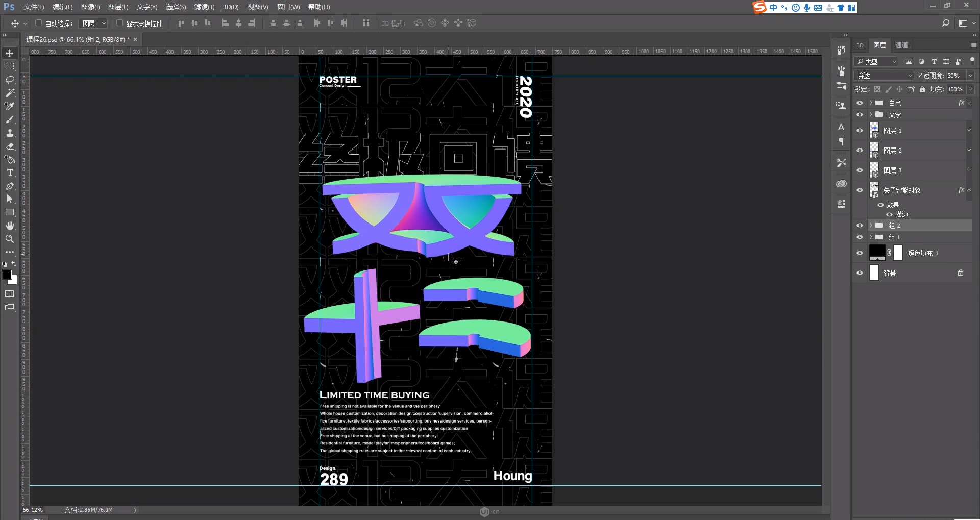Viewport: 980px width, 520px height.
Task: Open the auto-select 图层 dropdown
Action: [93, 23]
